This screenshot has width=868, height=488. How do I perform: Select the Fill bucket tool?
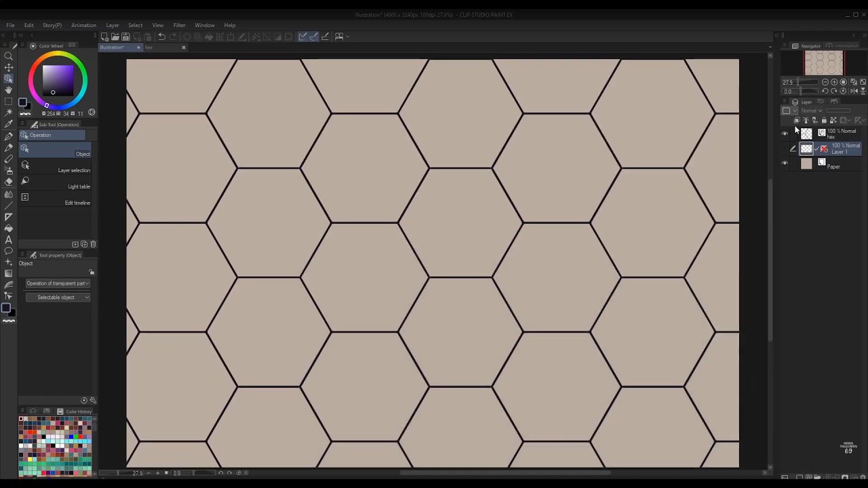click(x=8, y=228)
